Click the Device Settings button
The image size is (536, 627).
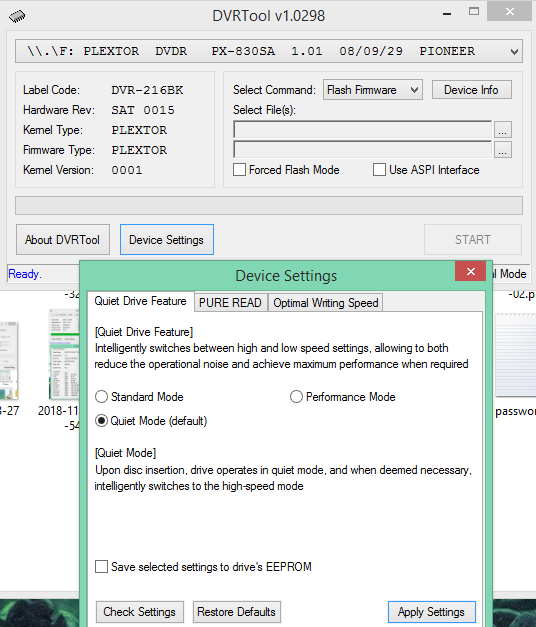click(x=167, y=240)
